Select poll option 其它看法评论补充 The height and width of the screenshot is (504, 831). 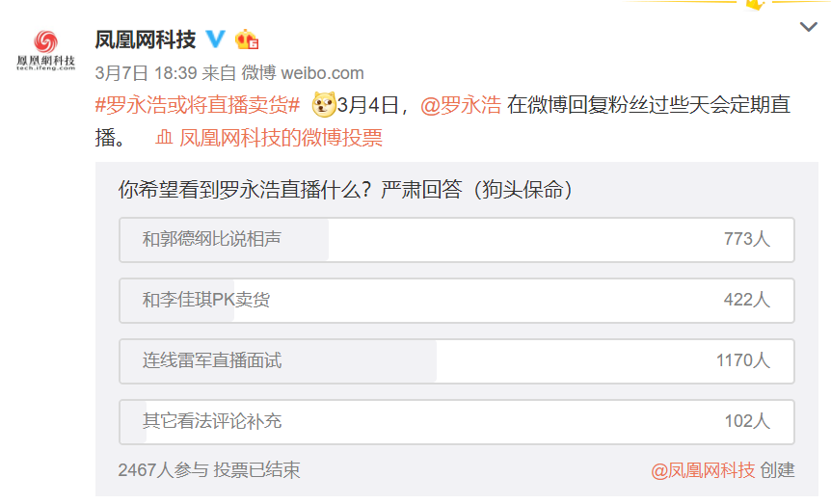457,422
